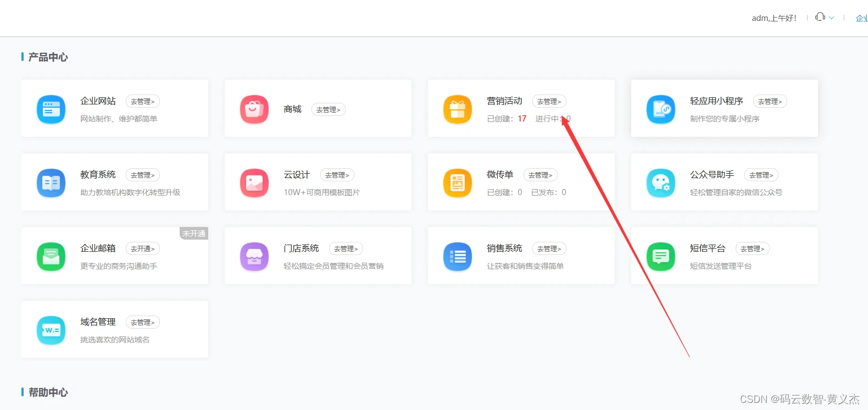Open the 域名管理 title

(98, 322)
